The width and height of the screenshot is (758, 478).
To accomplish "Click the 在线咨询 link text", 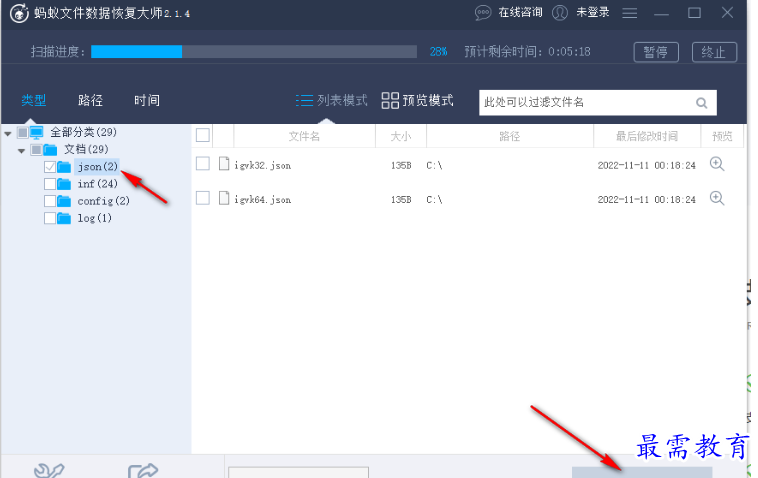I will 521,13.
